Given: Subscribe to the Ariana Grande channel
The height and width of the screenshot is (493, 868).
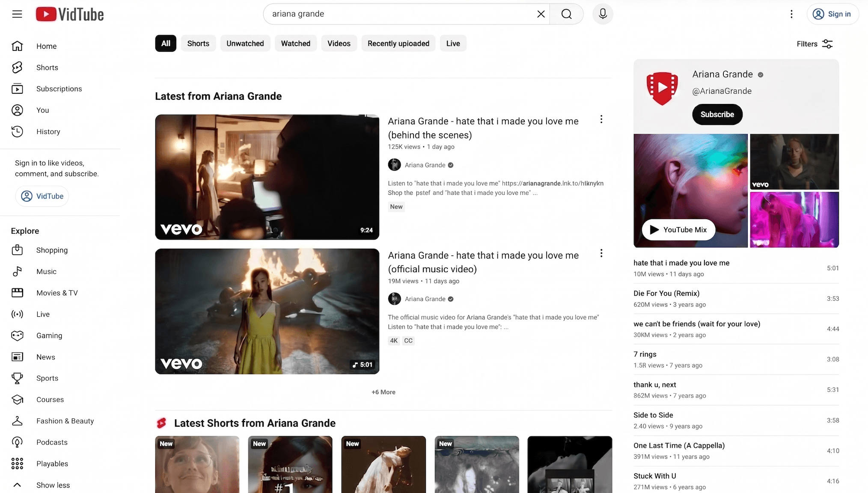Looking at the screenshot, I should click(717, 115).
